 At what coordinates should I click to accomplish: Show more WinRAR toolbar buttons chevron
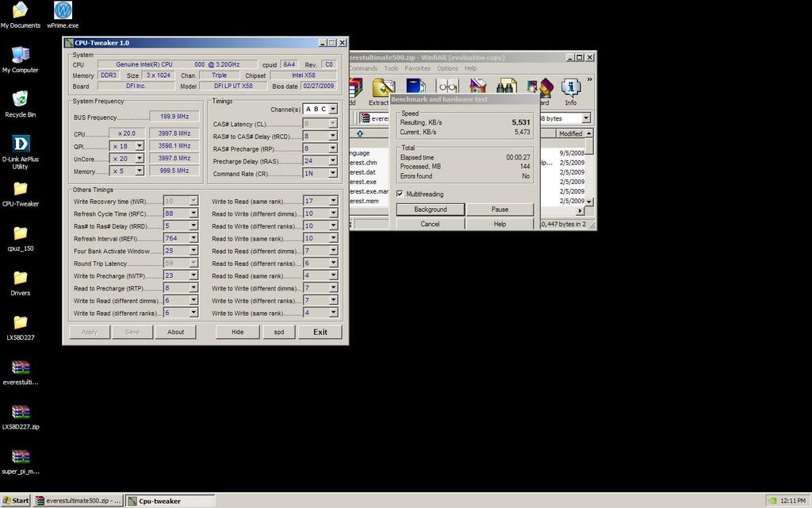[589, 79]
